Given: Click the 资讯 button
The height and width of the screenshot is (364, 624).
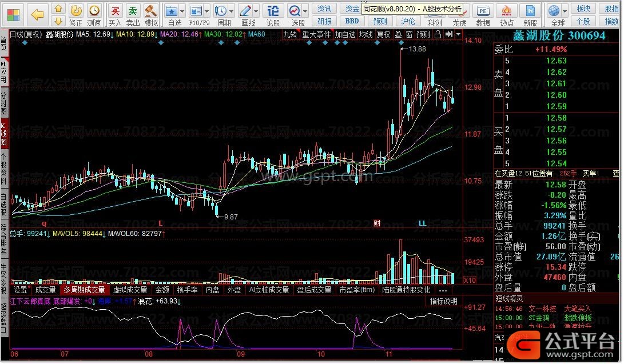Looking at the screenshot, I should [x=324, y=9].
